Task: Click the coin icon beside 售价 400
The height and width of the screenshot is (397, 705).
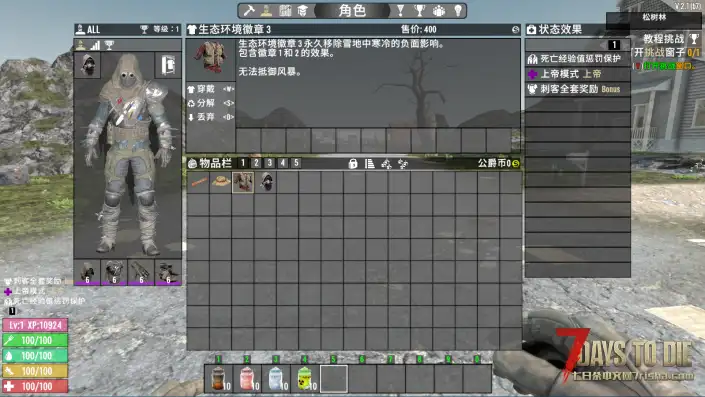Action: point(515,30)
